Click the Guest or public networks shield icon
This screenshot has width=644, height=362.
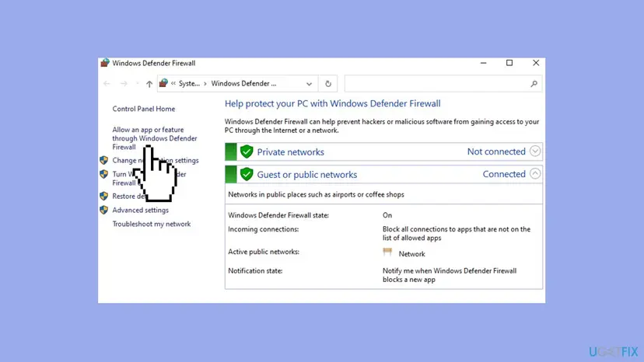click(247, 175)
